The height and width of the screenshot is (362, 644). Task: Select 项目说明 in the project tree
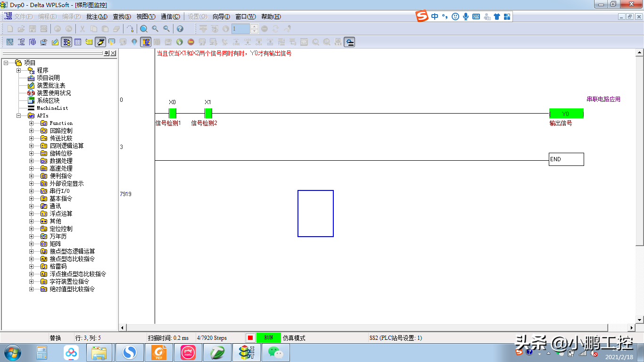coord(49,78)
